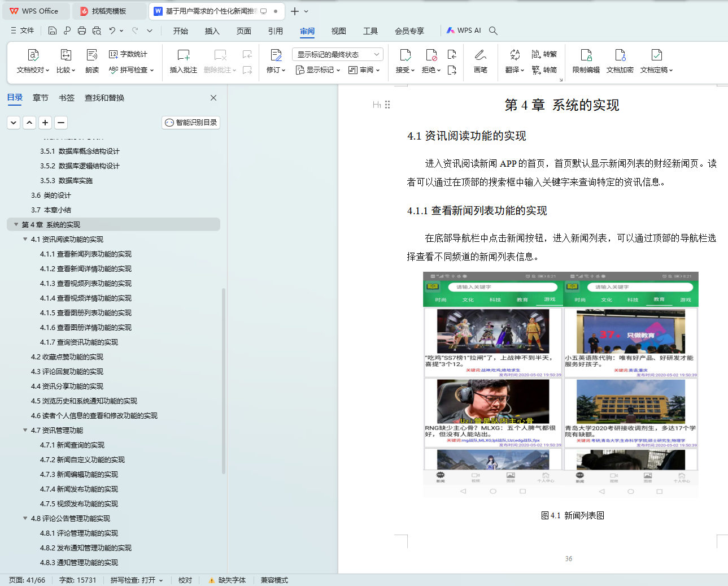Click 智能识别目录 button
Viewport: 728px width, 586px height.
pos(191,123)
